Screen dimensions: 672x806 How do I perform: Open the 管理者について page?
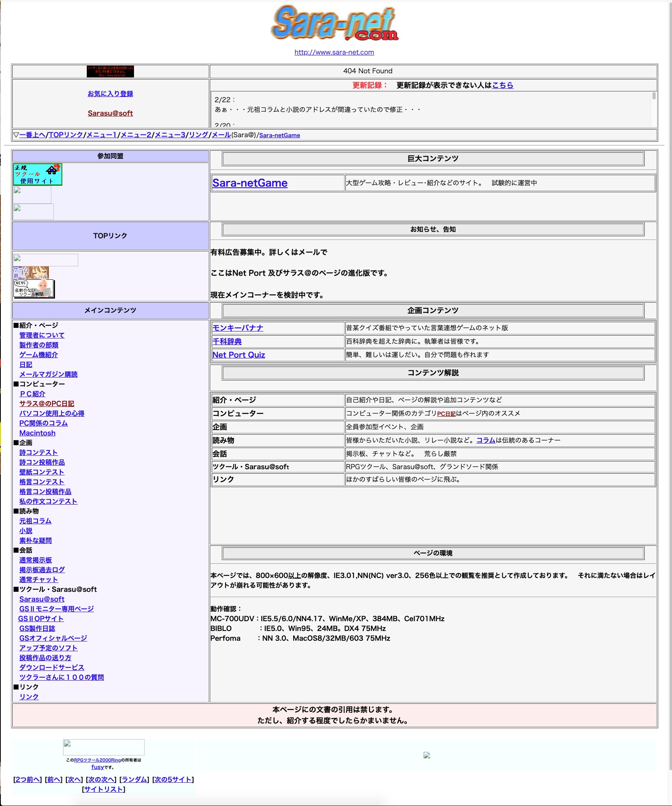(x=42, y=335)
